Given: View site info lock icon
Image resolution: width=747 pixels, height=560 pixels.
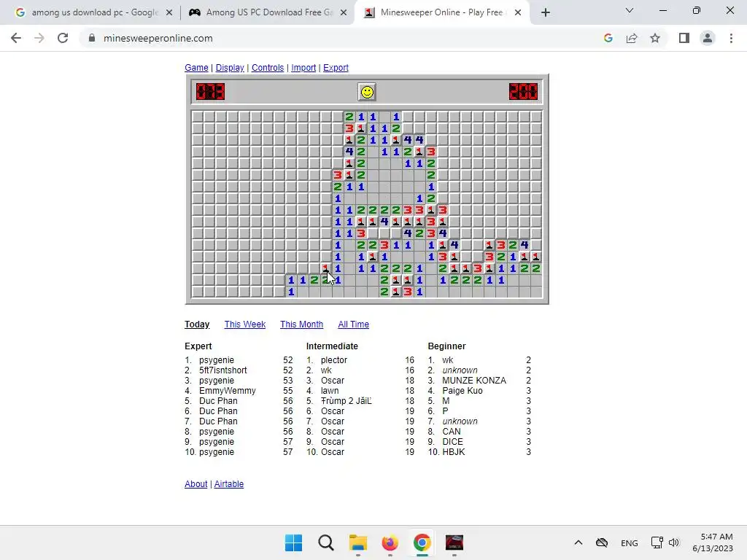Looking at the screenshot, I should coord(91,38).
